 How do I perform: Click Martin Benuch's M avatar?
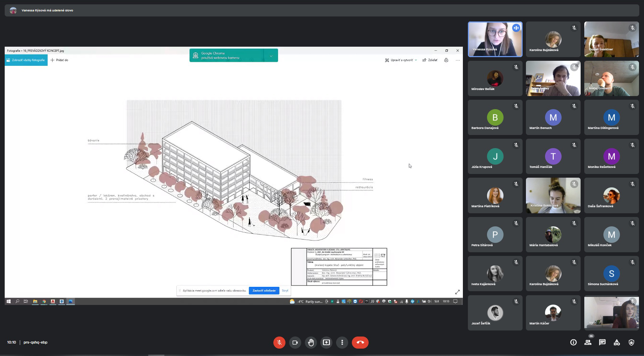[x=553, y=117]
